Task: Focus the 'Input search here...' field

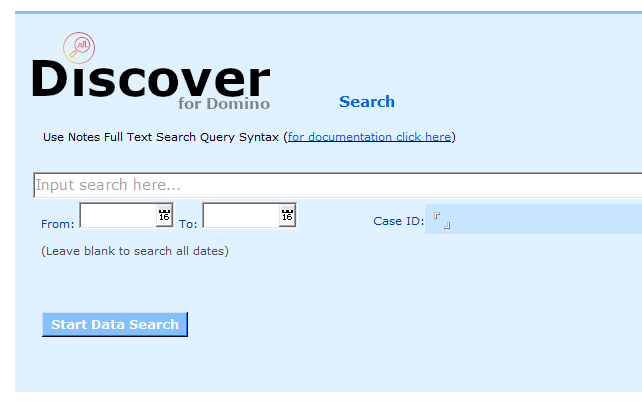Action: 338,185
